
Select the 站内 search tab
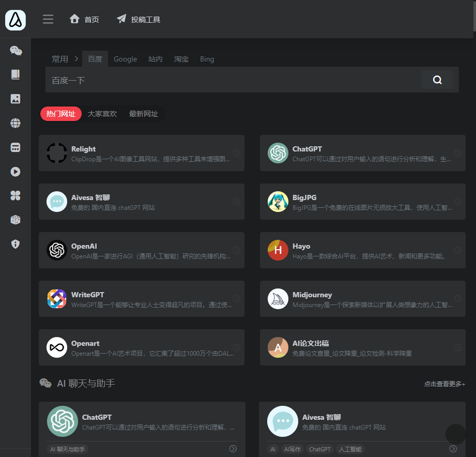(x=156, y=59)
